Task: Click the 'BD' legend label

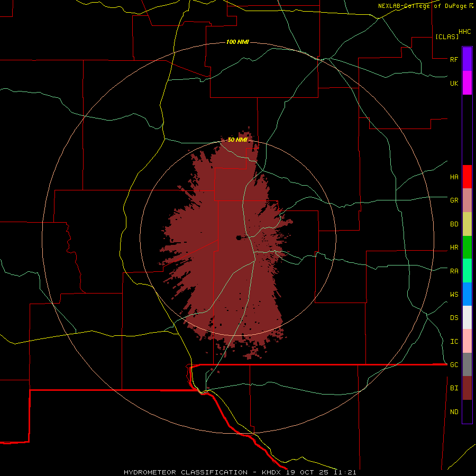Action: pos(454,224)
